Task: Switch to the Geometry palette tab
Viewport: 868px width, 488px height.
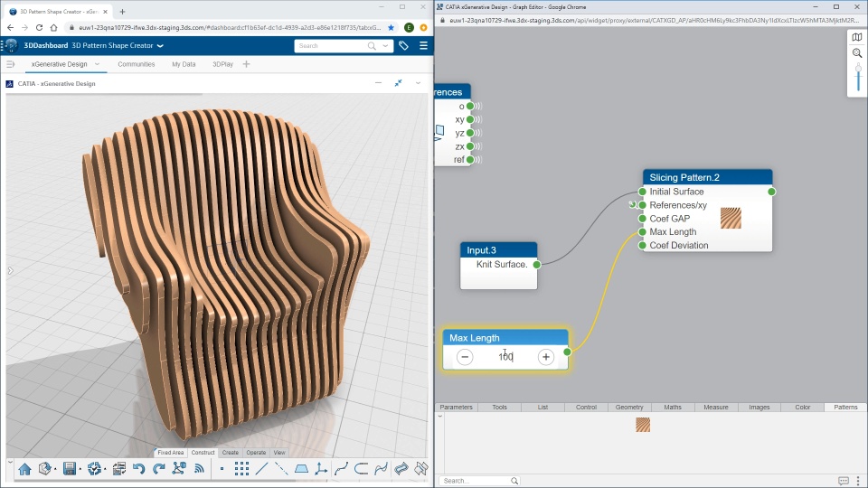Action: click(x=629, y=408)
